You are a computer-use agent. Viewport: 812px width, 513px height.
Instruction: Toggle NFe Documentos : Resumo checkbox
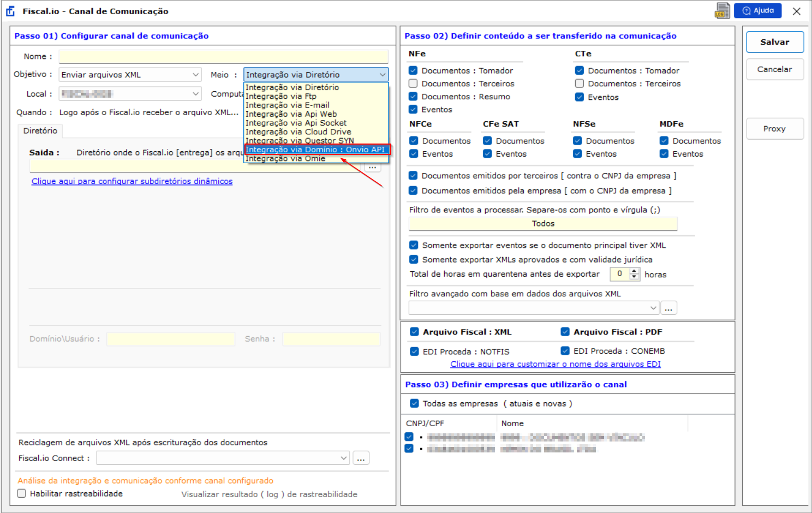(x=413, y=97)
